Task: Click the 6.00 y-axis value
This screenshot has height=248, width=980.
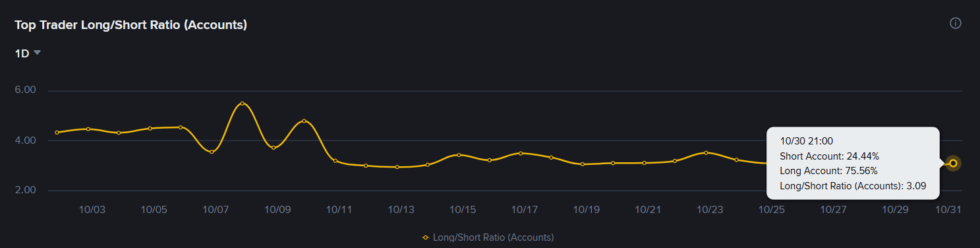Action: point(26,90)
